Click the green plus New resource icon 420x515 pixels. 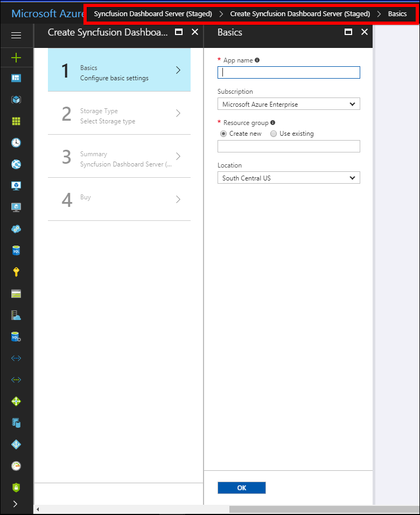16,57
